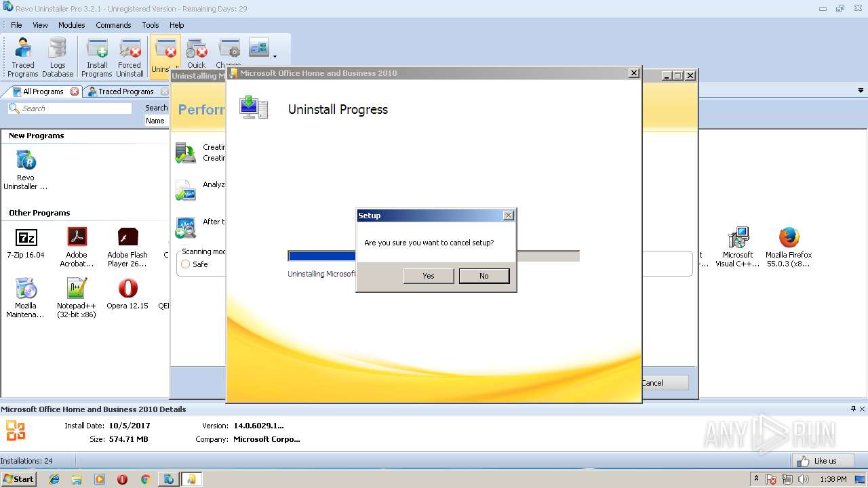Open Windows Media Player taskbar icon

(x=100, y=479)
